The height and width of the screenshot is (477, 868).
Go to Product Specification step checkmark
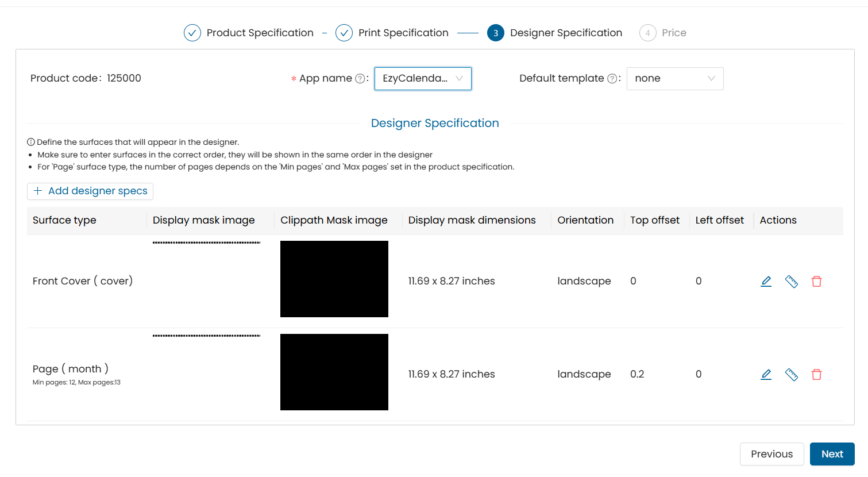[x=192, y=33]
